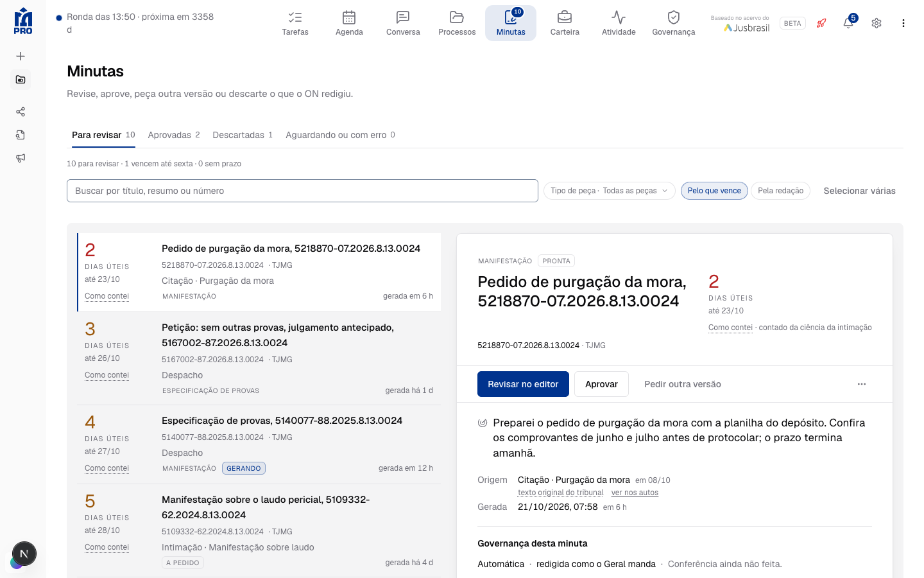Sort by 'Pelo que vence'
The height and width of the screenshot is (578, 924).
click(714, 191)
